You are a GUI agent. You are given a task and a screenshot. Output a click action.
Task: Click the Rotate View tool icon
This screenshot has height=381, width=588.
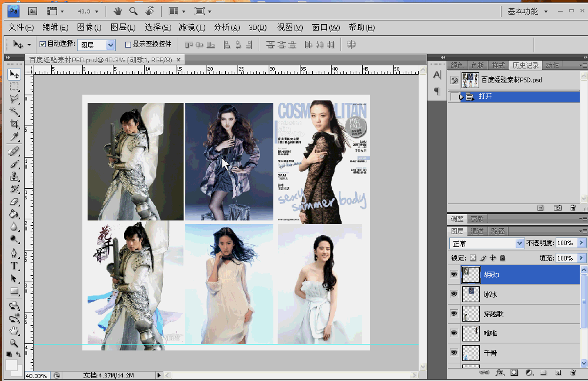tap(149, 11)
